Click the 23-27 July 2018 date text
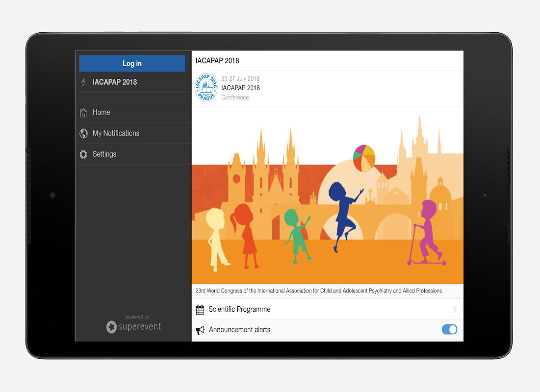 pyautogui.click(x=240, y=79)
